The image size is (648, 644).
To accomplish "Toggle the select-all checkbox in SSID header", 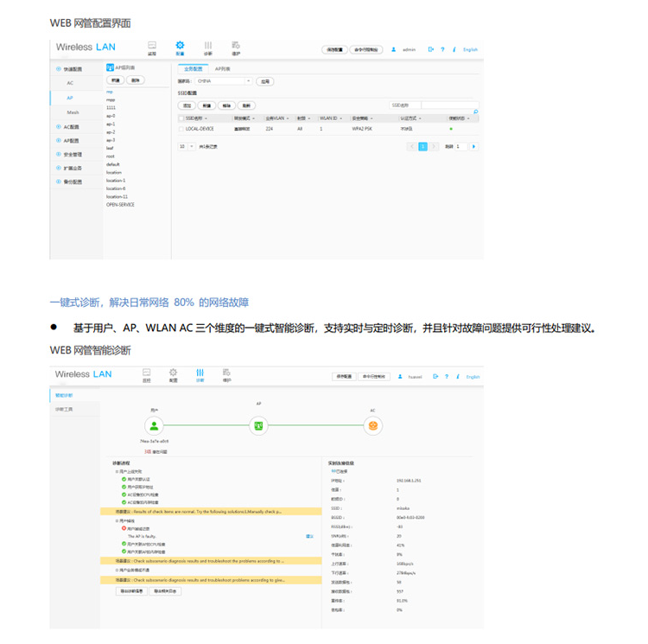I will click(181, 118).
